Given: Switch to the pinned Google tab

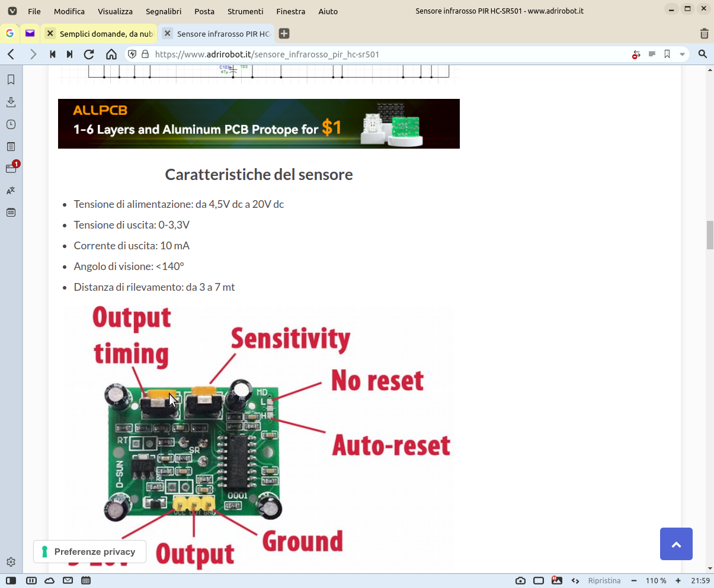Looking at the screenshot, I should (10, 33).
